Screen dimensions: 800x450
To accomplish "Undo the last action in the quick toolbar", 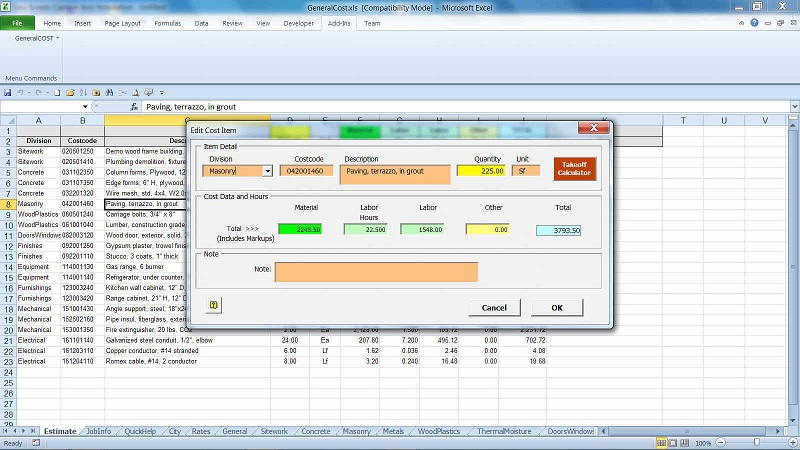I will 20,92.
